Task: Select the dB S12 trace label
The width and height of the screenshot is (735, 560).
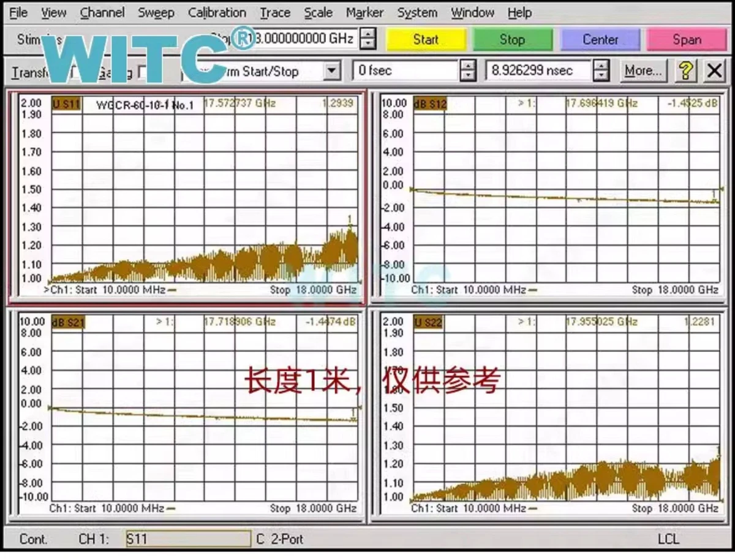Action: (431, 104)
